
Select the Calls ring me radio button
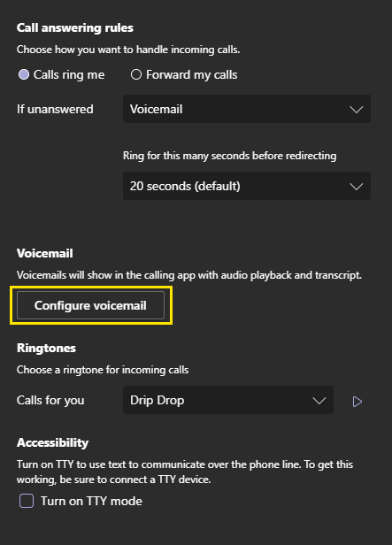(x=24, y=74)
